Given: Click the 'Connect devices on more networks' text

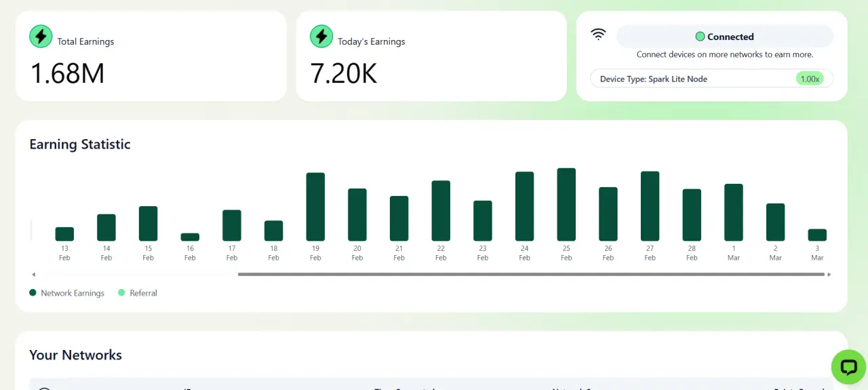Looking at the screenshot, I should tap(725, 54).
